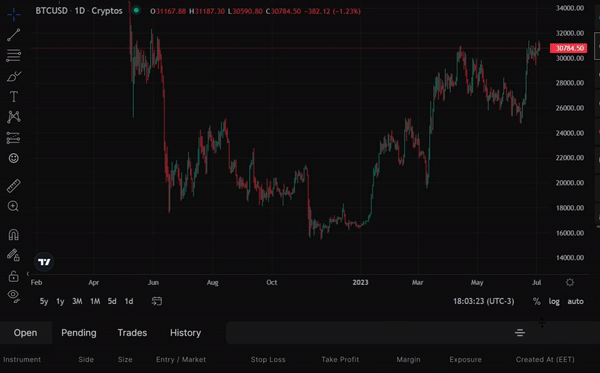Image resolution: width=600 pixels, height=373 pixels.
Task: Sort by Side column header
Action: coord(86,360)
